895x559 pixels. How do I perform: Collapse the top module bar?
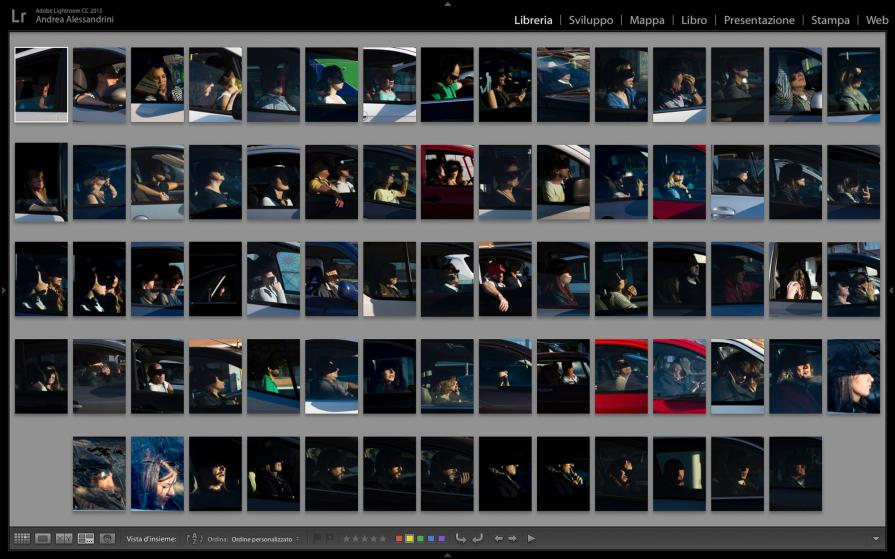coord(447,3)
